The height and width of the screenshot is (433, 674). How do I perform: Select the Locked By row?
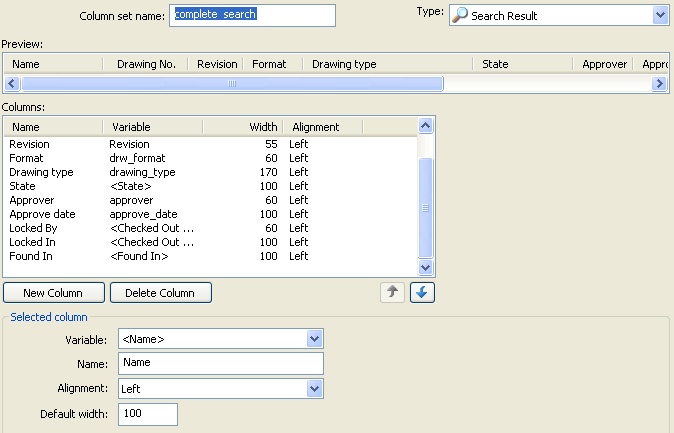point(211,228)
